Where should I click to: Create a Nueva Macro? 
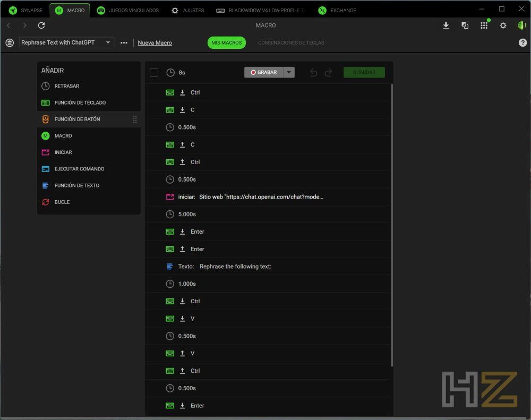click(155, 42)
